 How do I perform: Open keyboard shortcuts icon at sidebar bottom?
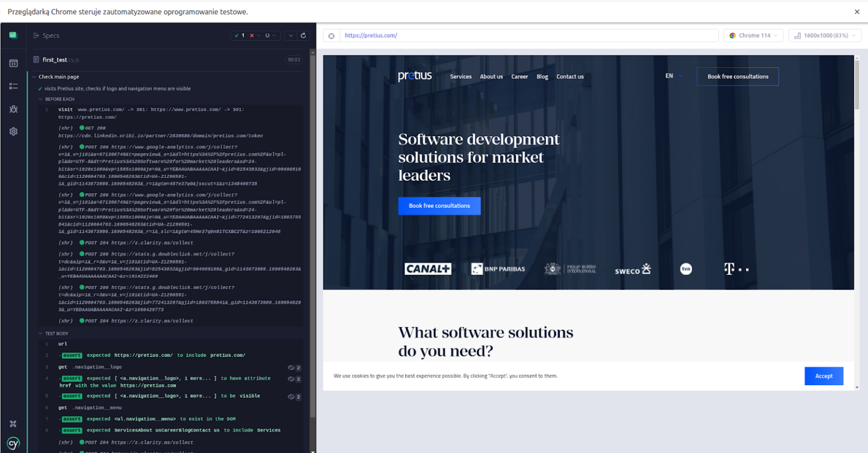point(13,424)
